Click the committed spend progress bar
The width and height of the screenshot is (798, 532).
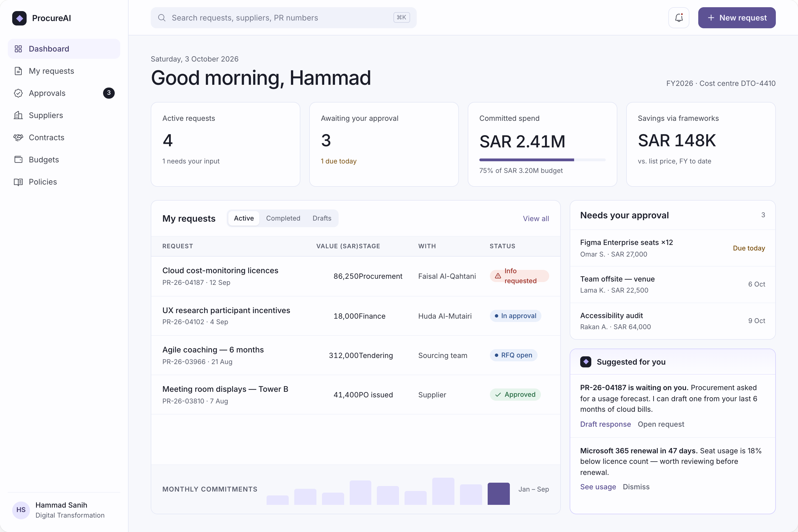point(542,160)
